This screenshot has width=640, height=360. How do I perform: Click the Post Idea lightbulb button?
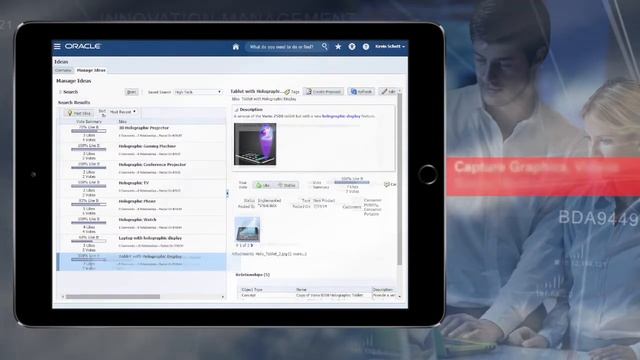(x=79, y=113)
